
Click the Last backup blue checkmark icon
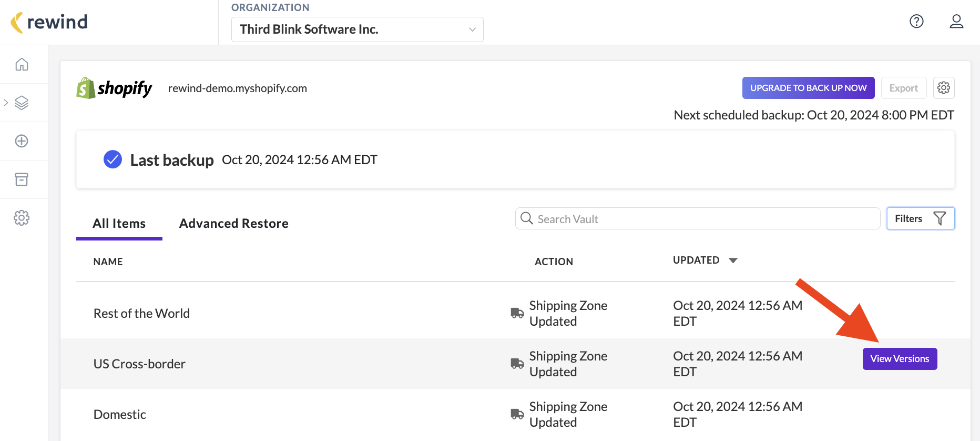pos(113,159)
